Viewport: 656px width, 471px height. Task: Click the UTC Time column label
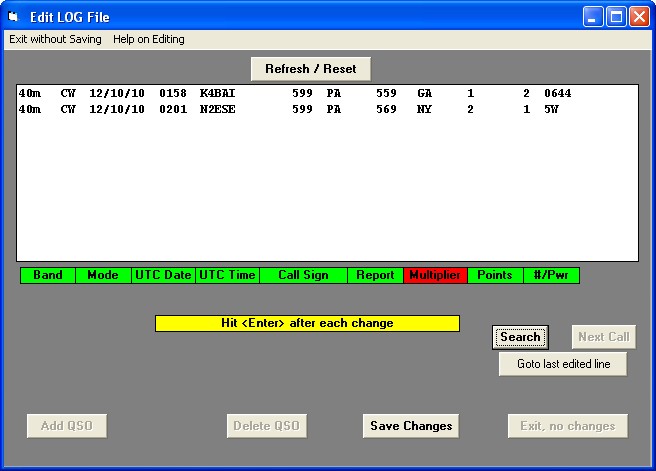(227, 275)
